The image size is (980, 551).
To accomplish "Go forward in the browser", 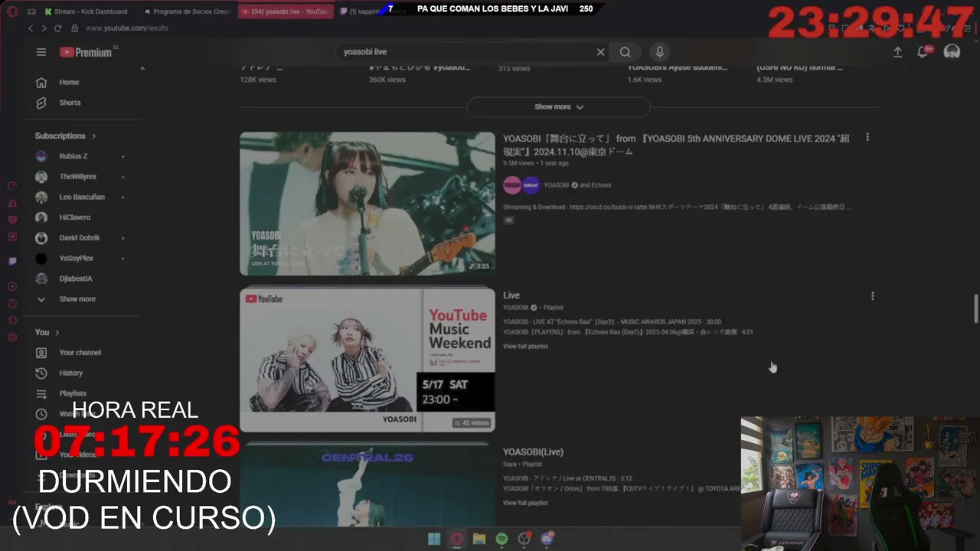I will pos(44,28).
